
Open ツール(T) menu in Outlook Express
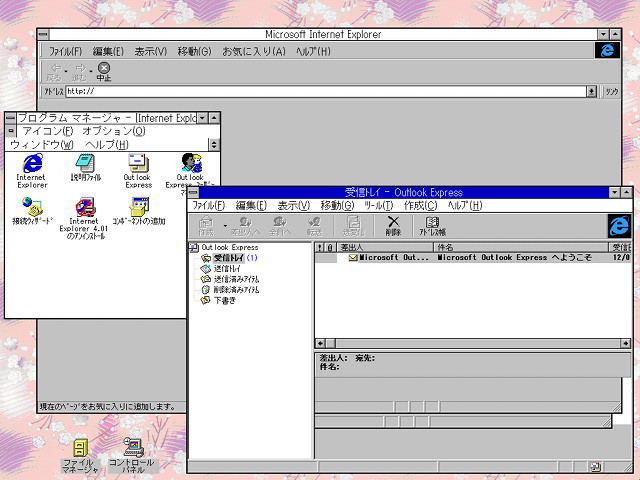tap(378, 205)
